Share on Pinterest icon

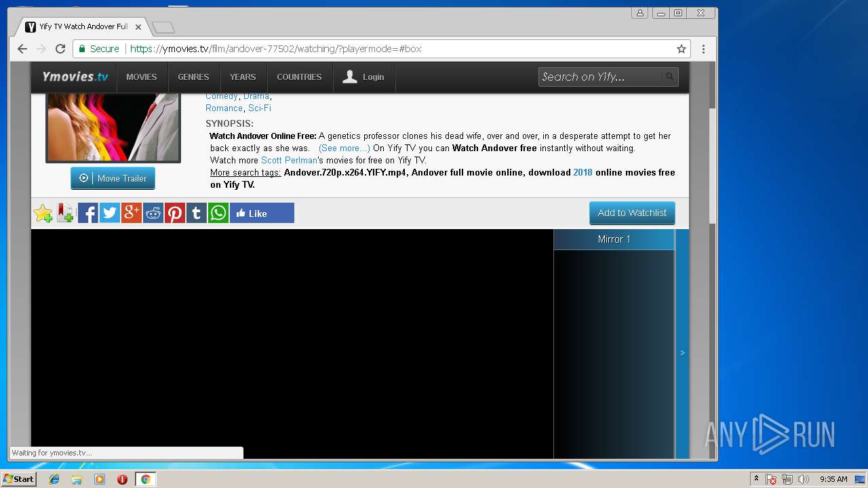(175, 213)
